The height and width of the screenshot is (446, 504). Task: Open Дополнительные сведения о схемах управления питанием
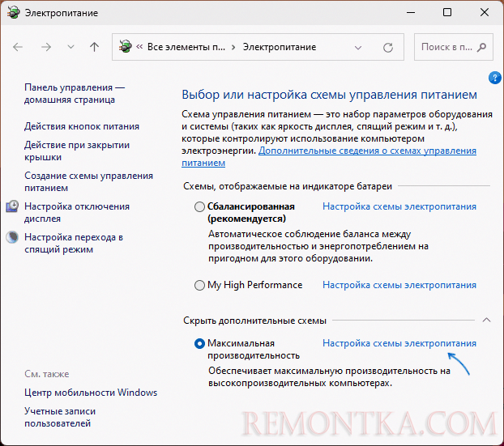329,157
